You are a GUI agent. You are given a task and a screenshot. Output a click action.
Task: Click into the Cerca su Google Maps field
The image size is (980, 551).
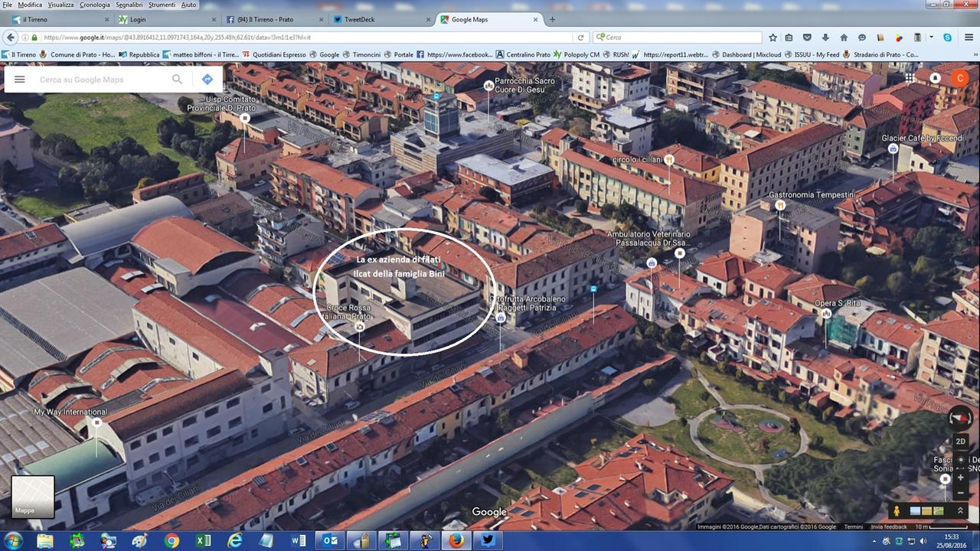coord(102,80)
